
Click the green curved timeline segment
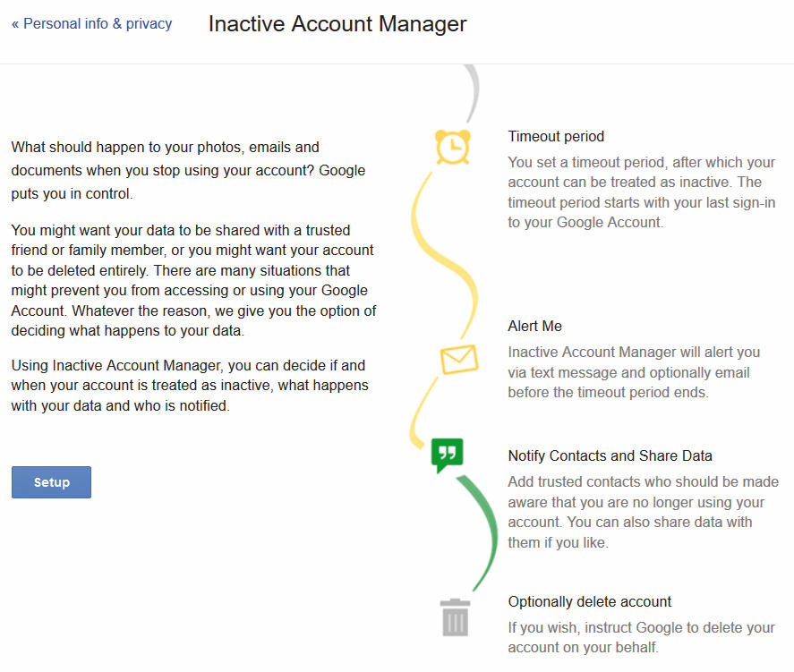pyautogui.click(x=481, y=532)
